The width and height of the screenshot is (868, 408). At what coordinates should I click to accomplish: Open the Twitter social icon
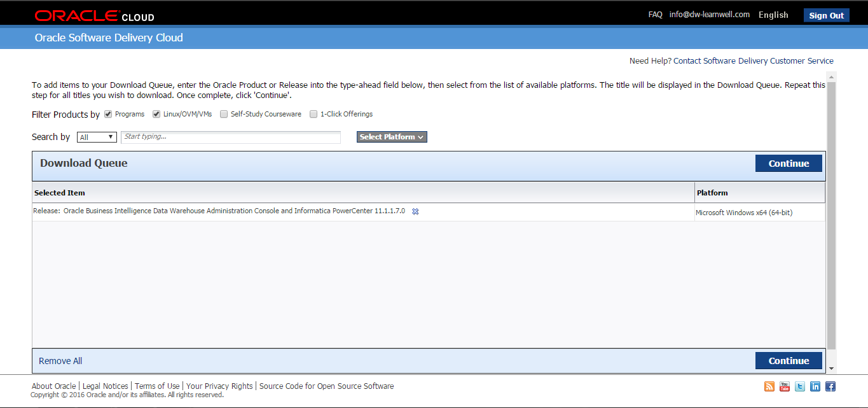[x=800, y=386]
